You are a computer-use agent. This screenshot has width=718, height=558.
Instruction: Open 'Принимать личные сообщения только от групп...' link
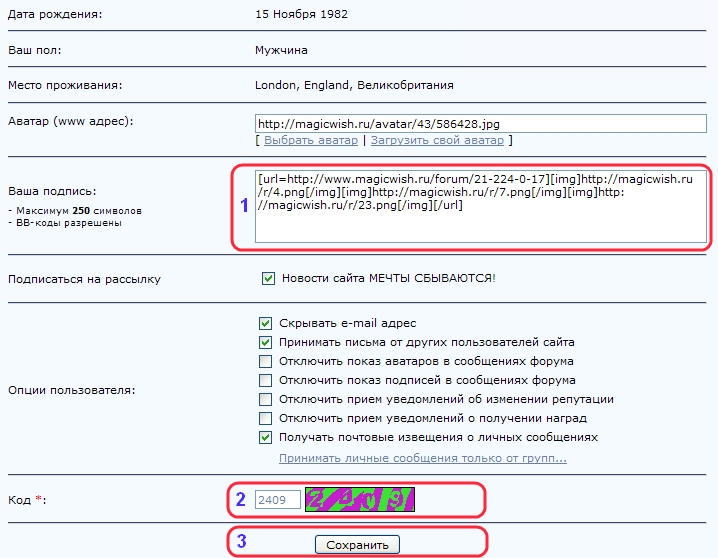pyautogui.click(x=422, y=458)
